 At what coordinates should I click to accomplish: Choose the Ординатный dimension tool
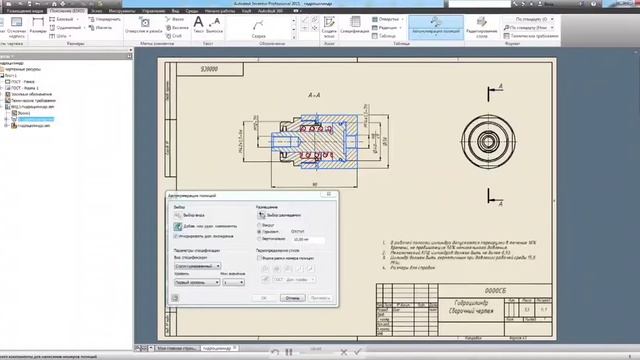[65, 27]
